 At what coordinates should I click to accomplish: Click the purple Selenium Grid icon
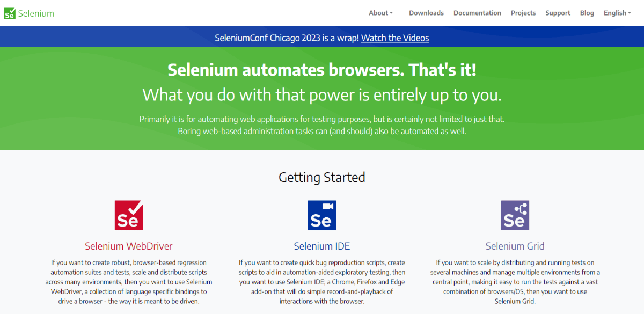tap(515, 215)
